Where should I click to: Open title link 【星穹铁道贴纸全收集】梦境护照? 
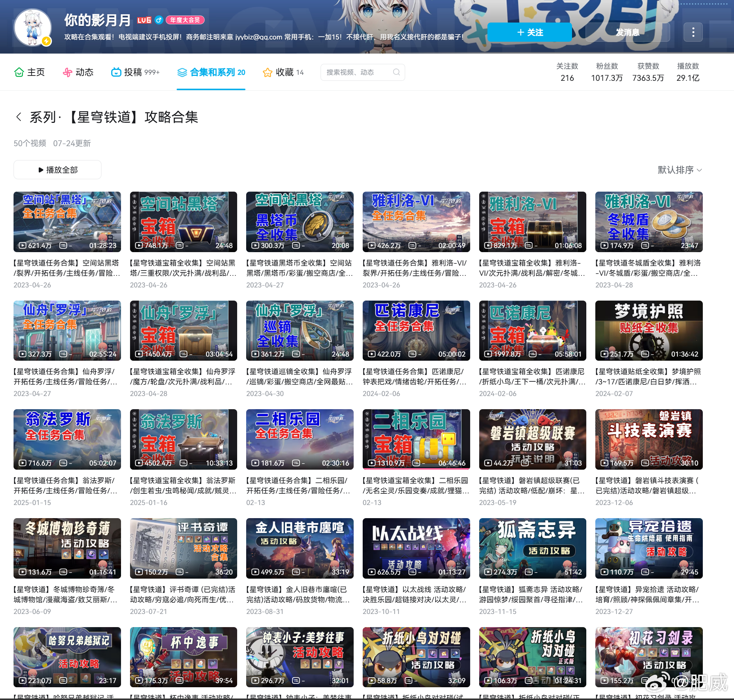tap(648, 376)
